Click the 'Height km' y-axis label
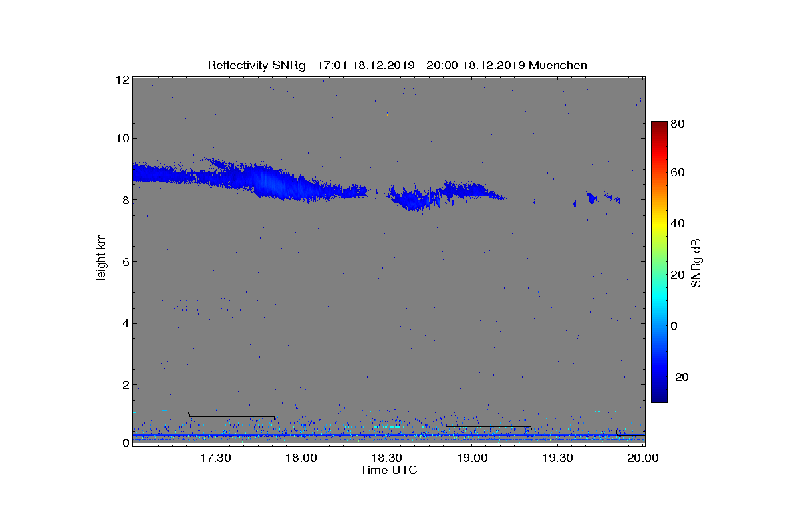The height and width of the screenshot is (532, 798). 101,260
